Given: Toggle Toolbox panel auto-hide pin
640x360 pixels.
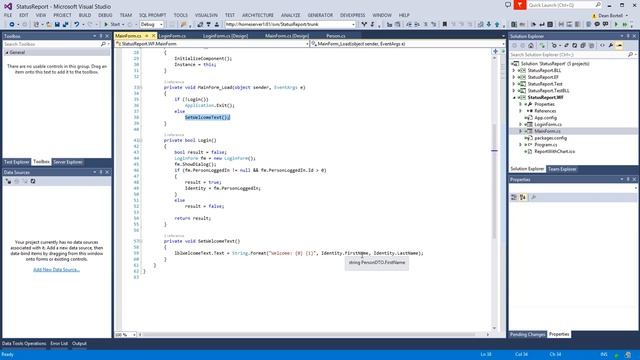Looking at the screenshot, I should click(x=101, y=36).
